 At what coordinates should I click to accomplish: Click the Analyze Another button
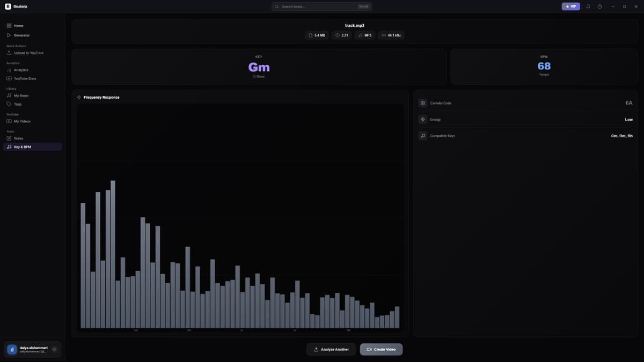coord(331,349)
